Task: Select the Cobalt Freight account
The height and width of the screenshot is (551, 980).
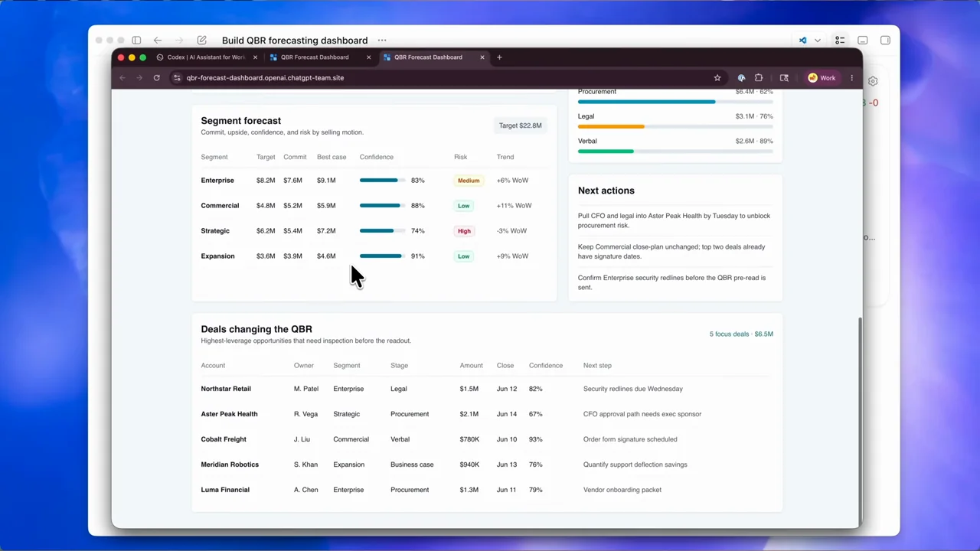Action: pyautogui.click(x=224, y=439)
